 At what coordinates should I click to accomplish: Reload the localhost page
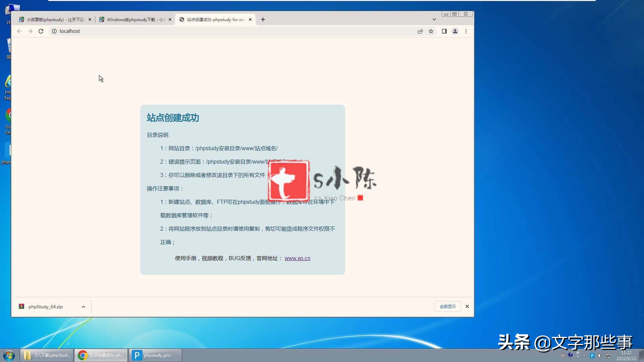pyautogui.click(x=41, y=31)
